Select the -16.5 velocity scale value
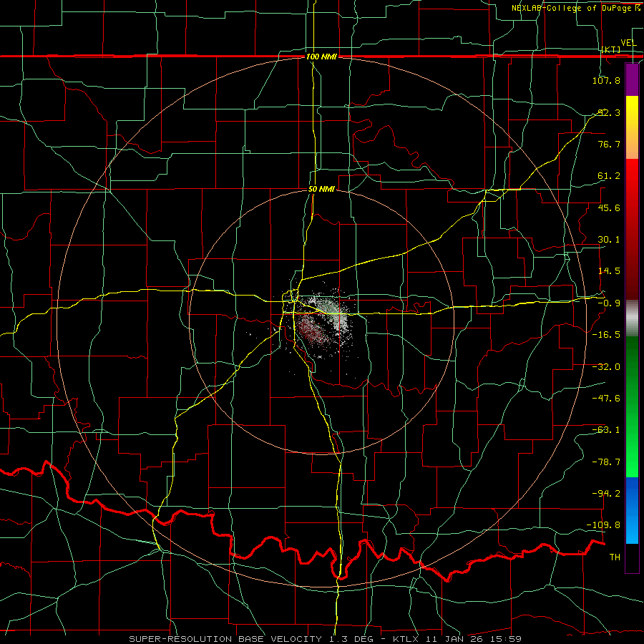 [x=606, y=334]
